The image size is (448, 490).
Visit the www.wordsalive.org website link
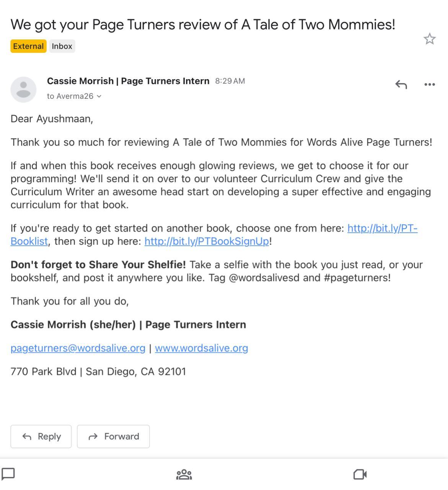point(202,348)
